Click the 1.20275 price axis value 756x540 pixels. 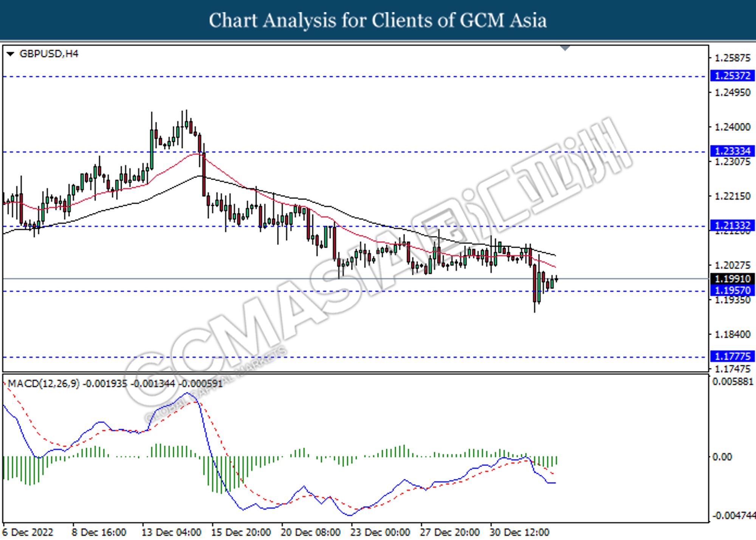[x=733, y=265]
